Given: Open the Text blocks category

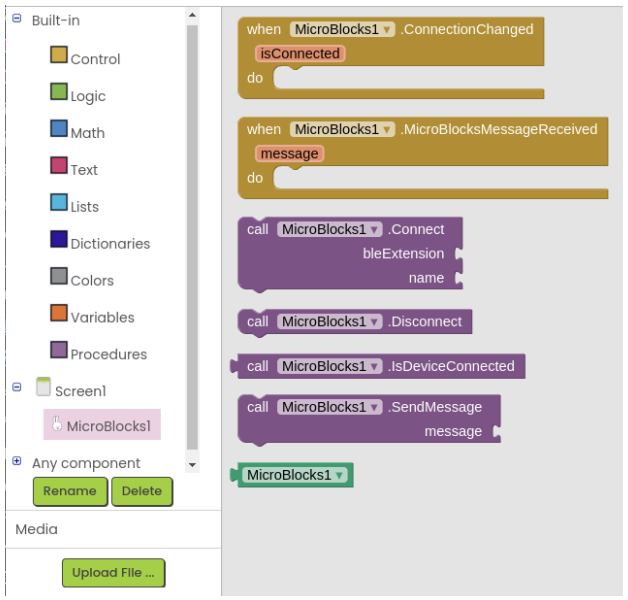Looking at the screenshot, I should tap(74, 168).
